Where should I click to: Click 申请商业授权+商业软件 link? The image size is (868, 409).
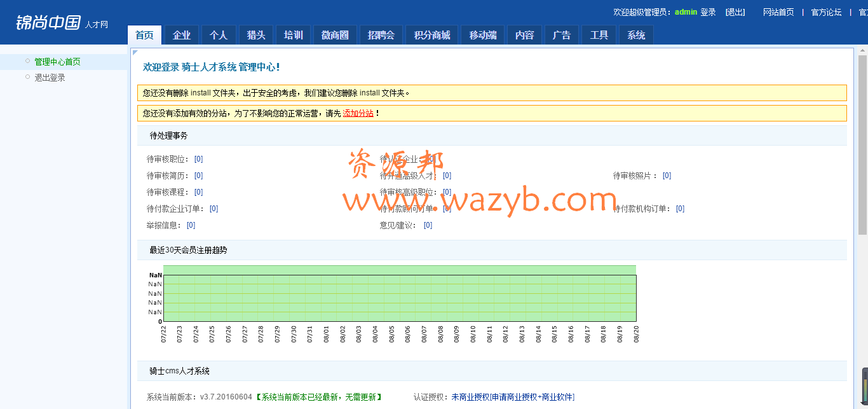[532, 397]
